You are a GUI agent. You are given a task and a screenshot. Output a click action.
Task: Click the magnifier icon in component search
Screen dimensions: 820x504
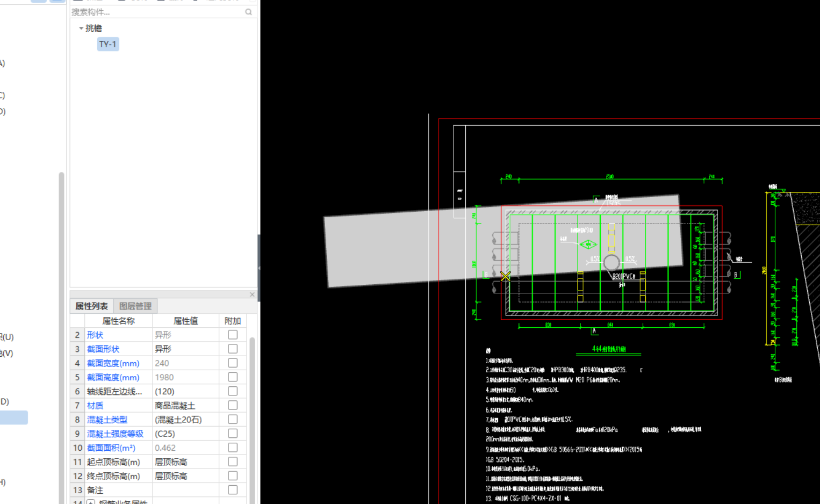(249, 12)
